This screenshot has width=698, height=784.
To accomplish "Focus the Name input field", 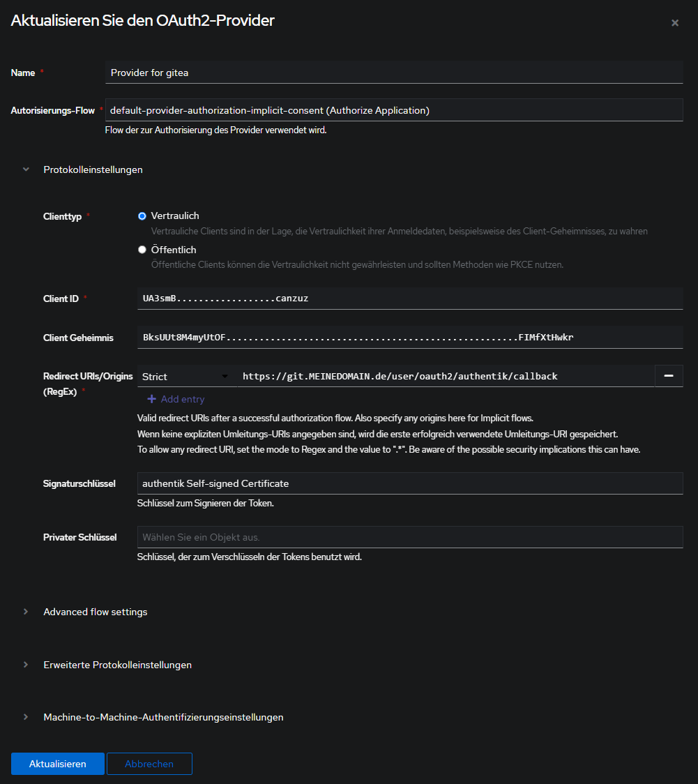I will pyautogui.click(x=393, y=73).
